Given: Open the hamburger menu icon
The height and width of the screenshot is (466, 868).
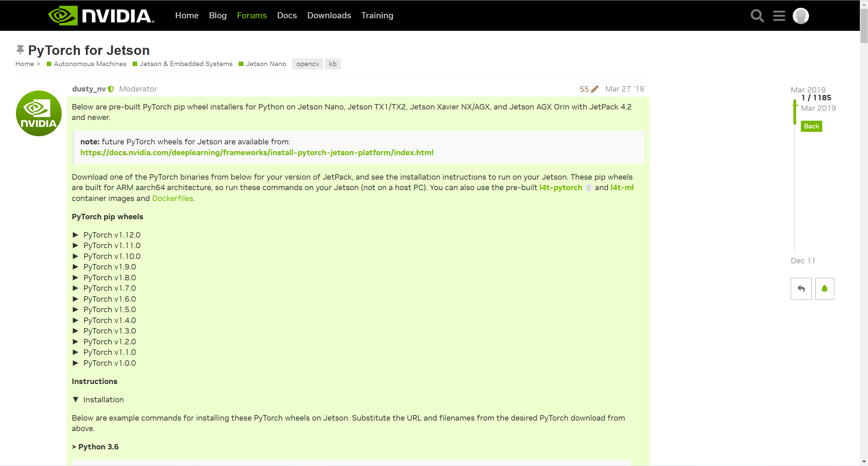Looking at the screenshot, I should click(779, 16).
